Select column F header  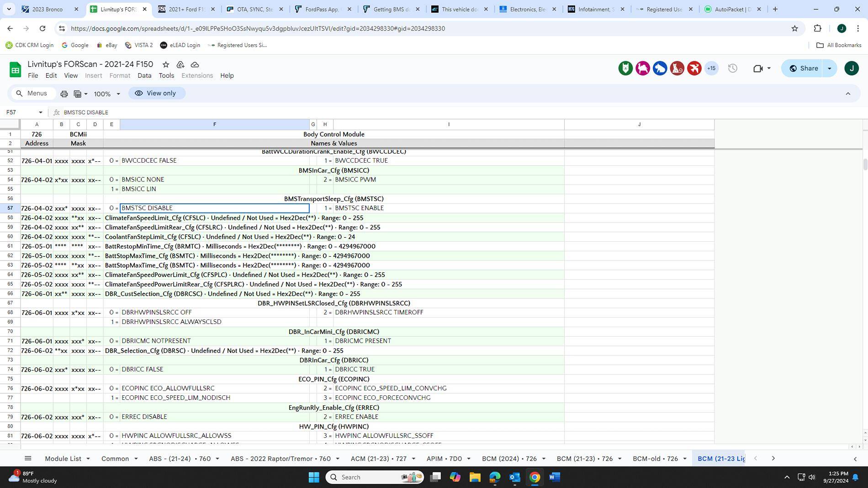tap(215, 124)
